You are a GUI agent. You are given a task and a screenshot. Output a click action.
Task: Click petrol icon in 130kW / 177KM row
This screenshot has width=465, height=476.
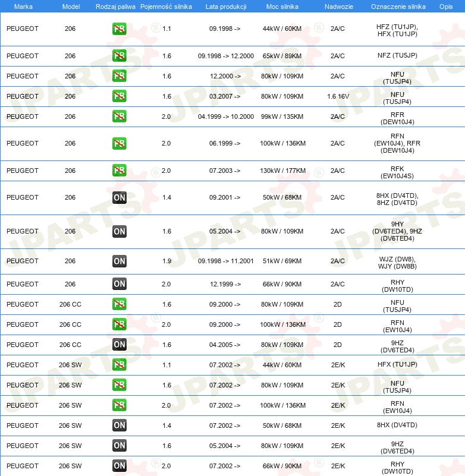point(120,171)
